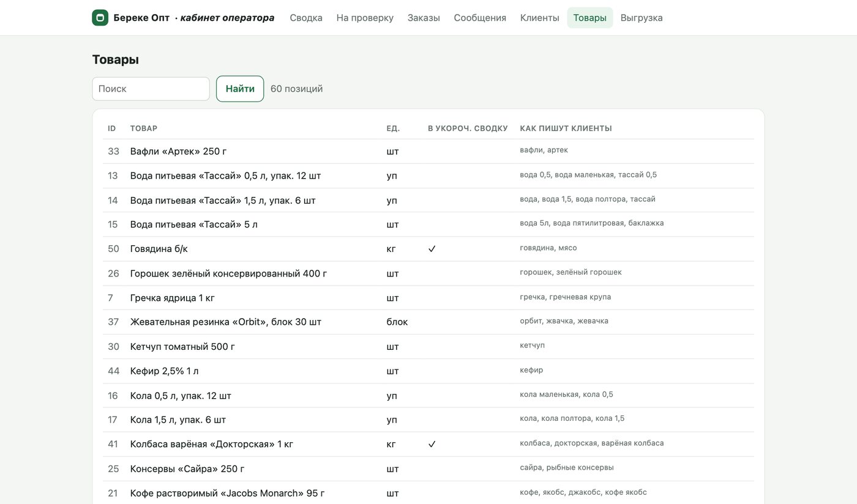Click aliases "говядина, мясо"
The width and height of the screenshot is (857, 504).
coord(548,248)
